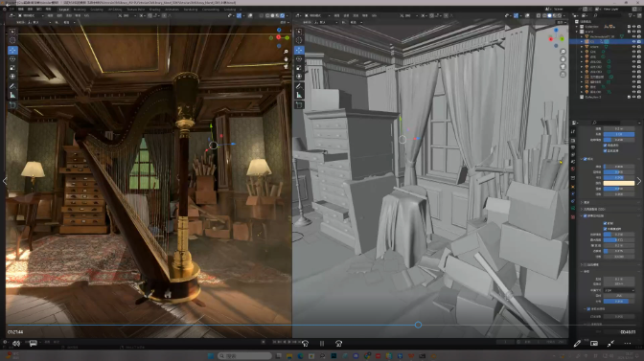The height and width of the screenshot is (361, 644).
Task: Enter picture-in-picture mode in the video player
Action: coord(594,344)
